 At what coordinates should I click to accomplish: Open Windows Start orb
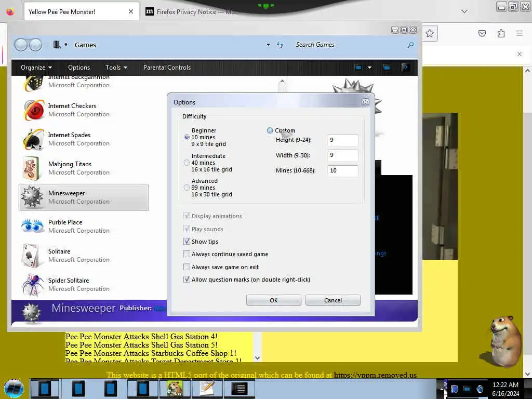(14, 389)
